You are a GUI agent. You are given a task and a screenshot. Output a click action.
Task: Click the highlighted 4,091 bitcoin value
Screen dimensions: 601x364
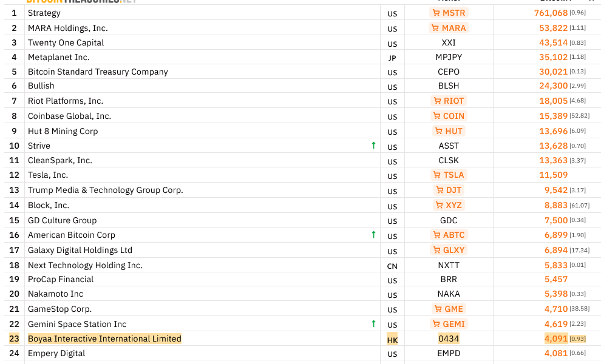[555, 339]
